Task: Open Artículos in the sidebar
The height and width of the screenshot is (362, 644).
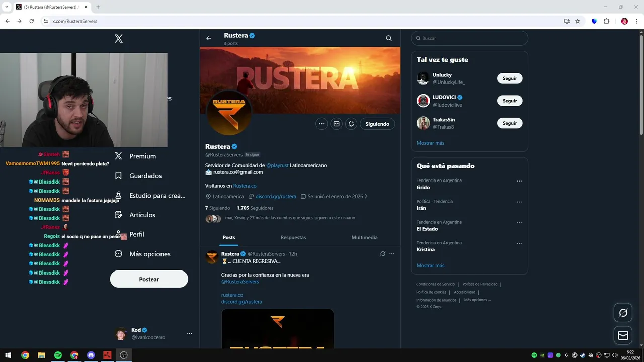Action: 135,215
